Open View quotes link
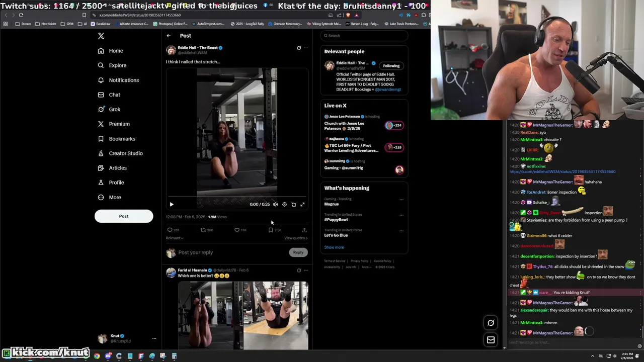Viewport: 644px width, 362px height. [x=296, y=238]
